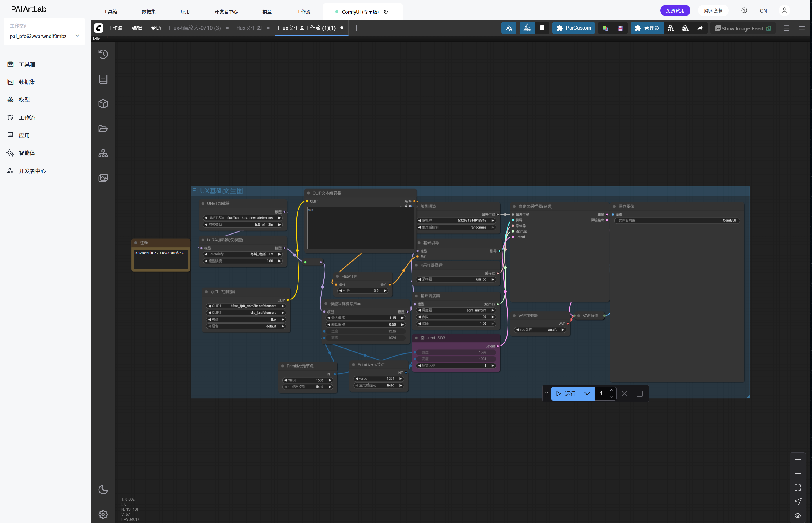Expand the workspace pai_pfo63vwarwndif0mbz dropdown

[x=77, y=36]
